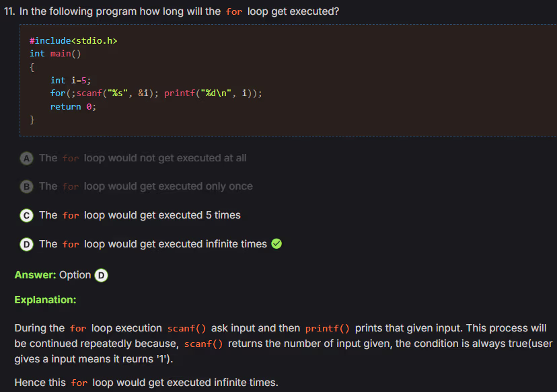Pick the D circle in the choices list
Image resolution: width=557 pixels, height=392 pixels.
[26, 244]
